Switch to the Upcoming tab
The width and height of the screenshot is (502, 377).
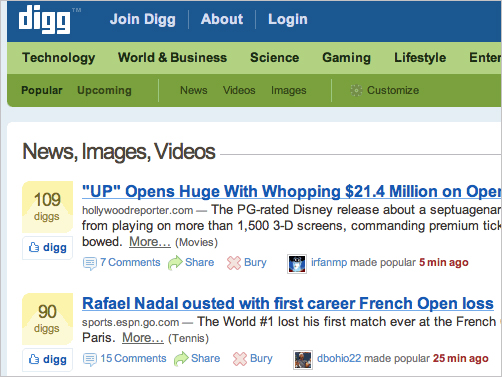[104, 90]
